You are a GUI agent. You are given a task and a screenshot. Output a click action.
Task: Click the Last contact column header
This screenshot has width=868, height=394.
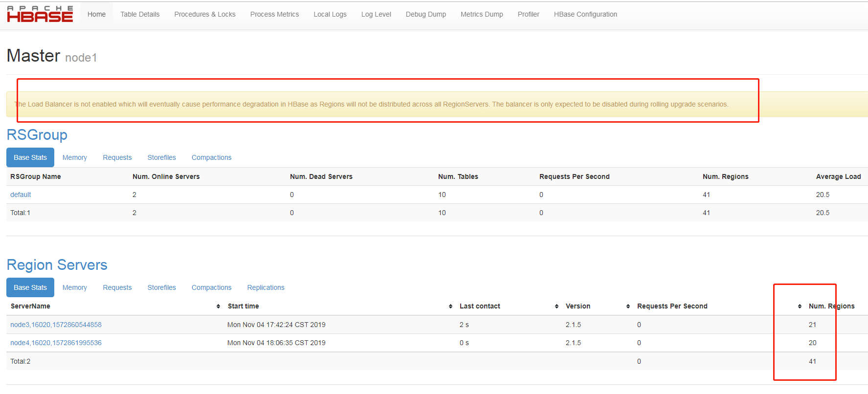coord(480,306)
